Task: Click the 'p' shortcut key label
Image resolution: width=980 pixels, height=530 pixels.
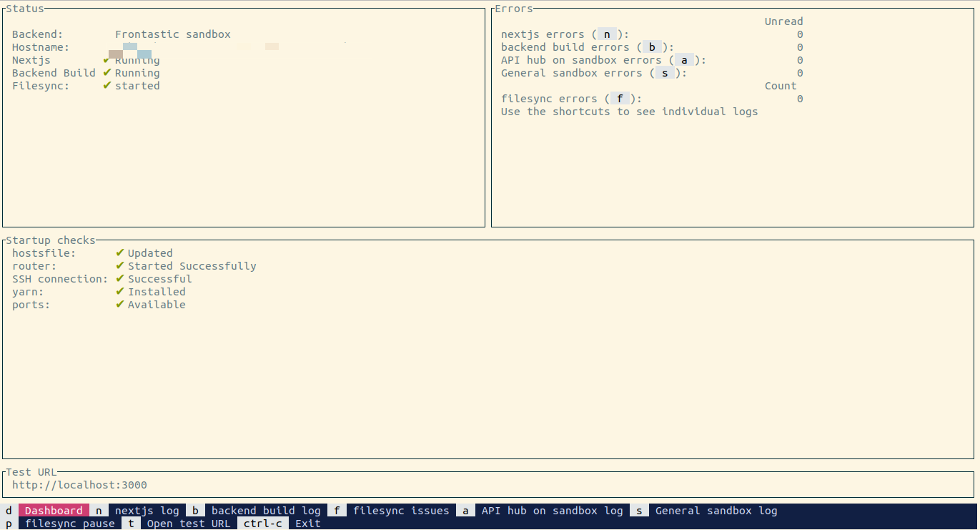Action: tap(9, 524)
